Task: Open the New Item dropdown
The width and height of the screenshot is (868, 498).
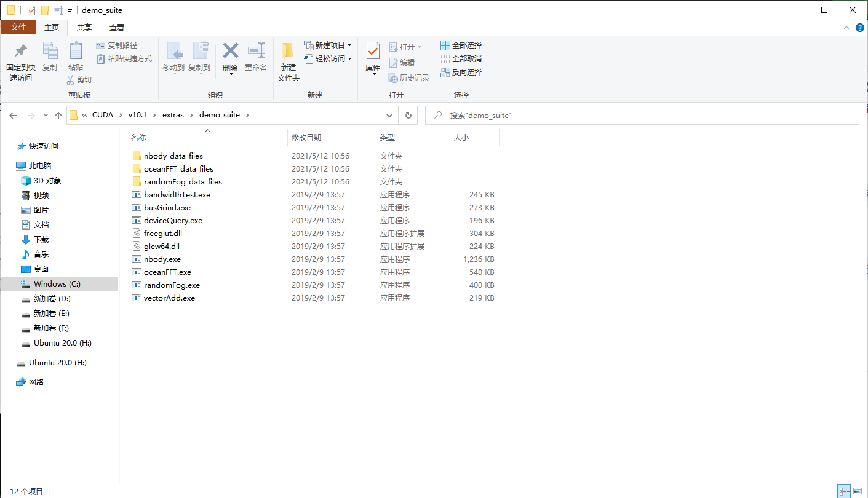Action: (328, 45)
